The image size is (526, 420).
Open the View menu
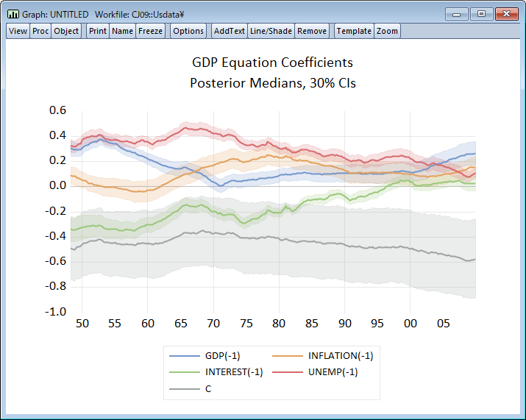click(18, 31)
